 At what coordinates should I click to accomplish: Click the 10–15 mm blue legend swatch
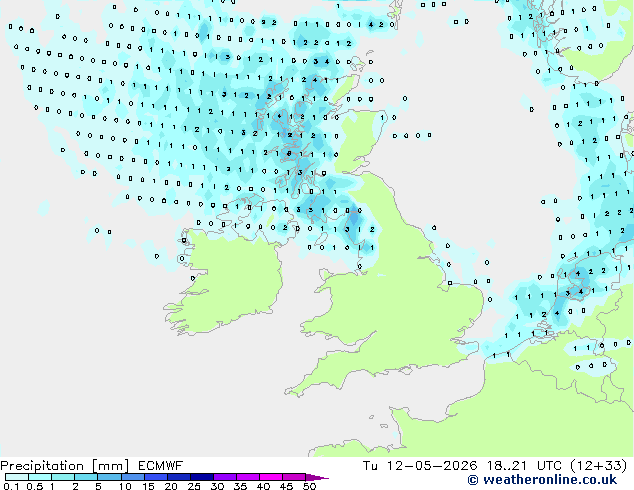(132, 477)
